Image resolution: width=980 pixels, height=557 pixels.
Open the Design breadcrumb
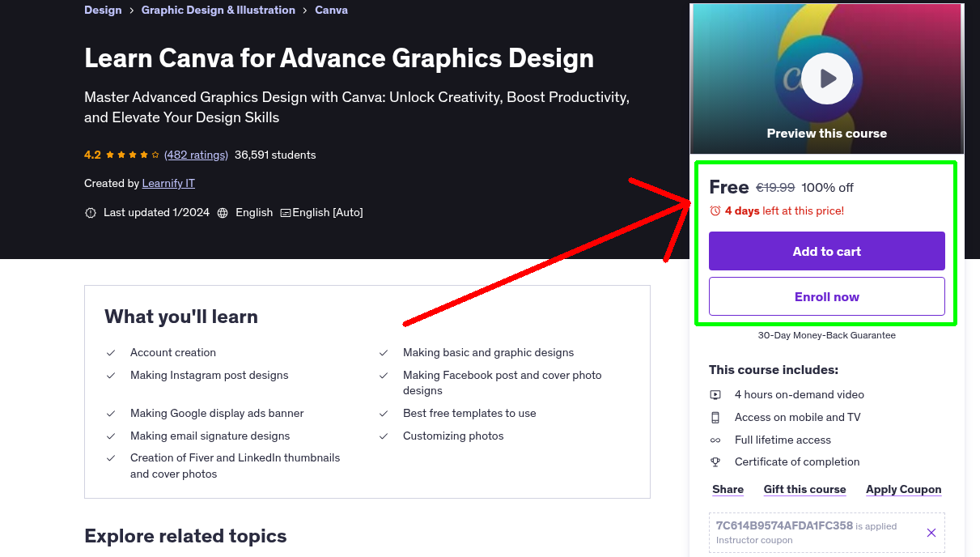point(103,11)
